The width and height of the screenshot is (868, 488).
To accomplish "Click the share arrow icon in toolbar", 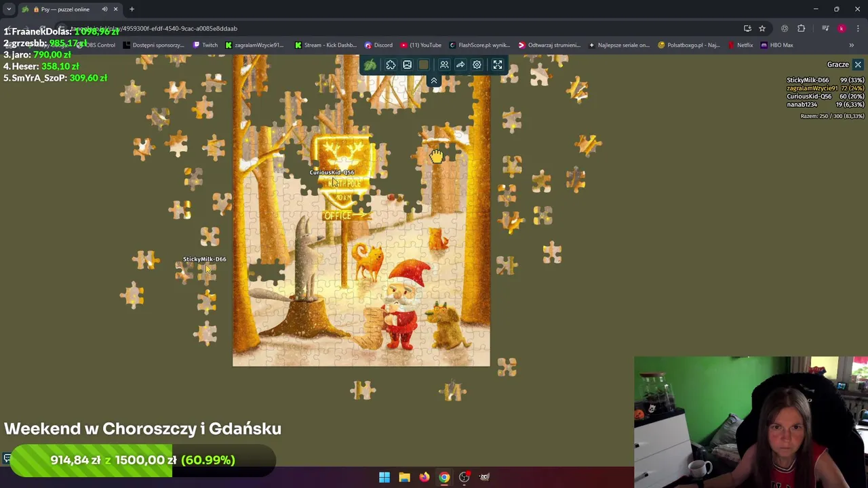I will 460,65.
